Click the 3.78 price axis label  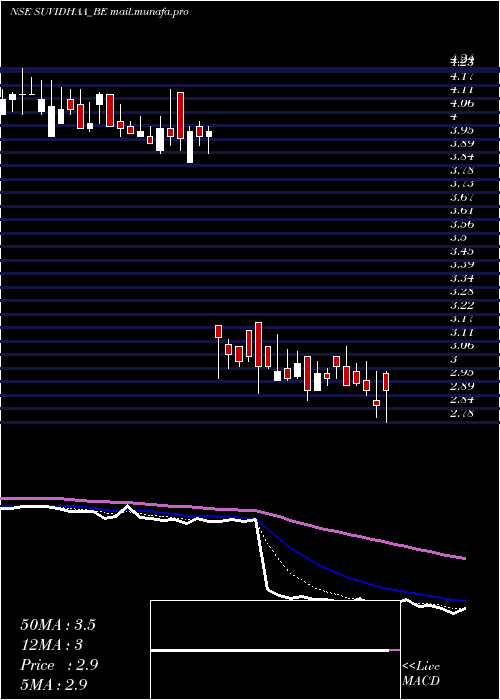coord(462,170)
